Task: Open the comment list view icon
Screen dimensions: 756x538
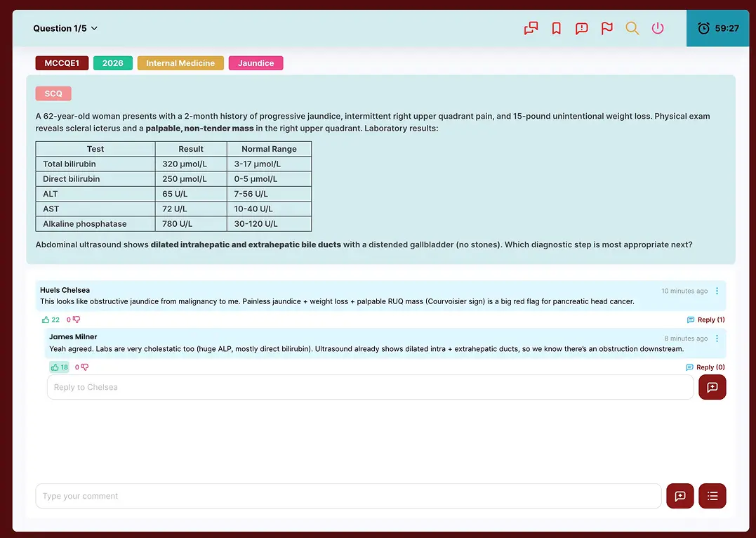Action: click(x=712, y=496)
